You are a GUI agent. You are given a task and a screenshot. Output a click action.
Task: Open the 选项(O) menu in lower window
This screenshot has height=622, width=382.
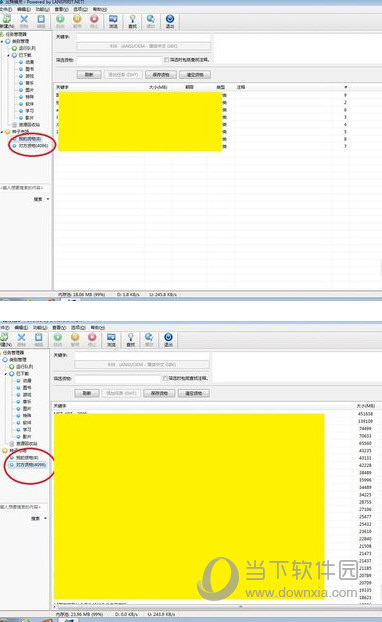point(79,328)
